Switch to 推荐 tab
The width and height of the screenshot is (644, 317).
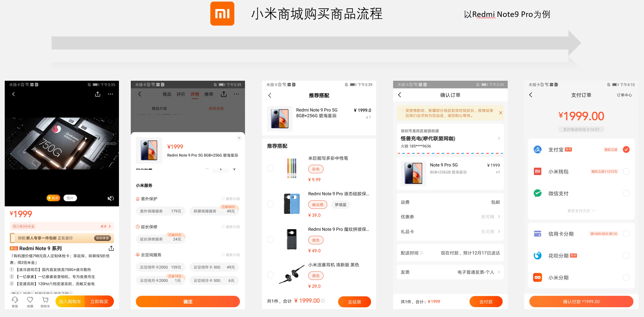click(x=209, y=94)
